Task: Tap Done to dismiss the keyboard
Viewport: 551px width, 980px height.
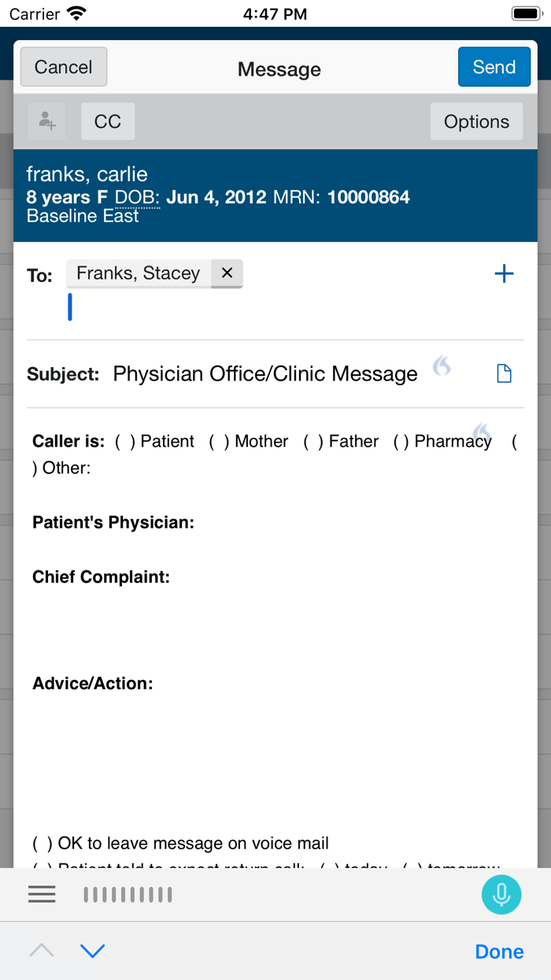Action: coord(498,951)
